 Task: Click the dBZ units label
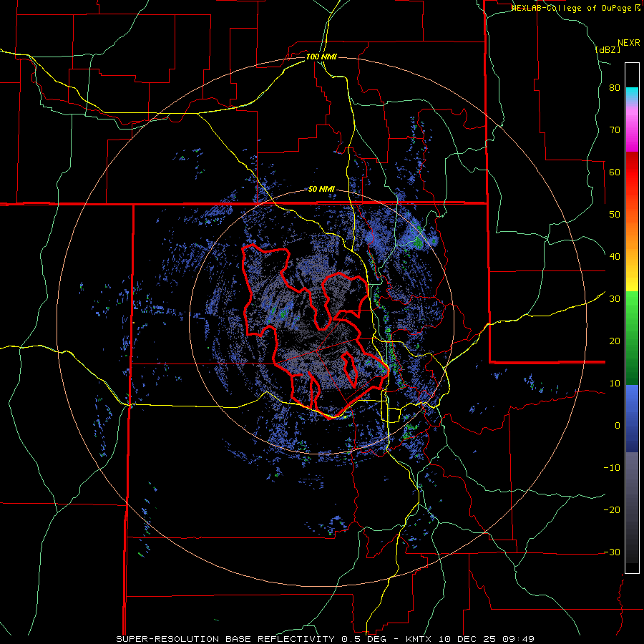click(608, 49)
